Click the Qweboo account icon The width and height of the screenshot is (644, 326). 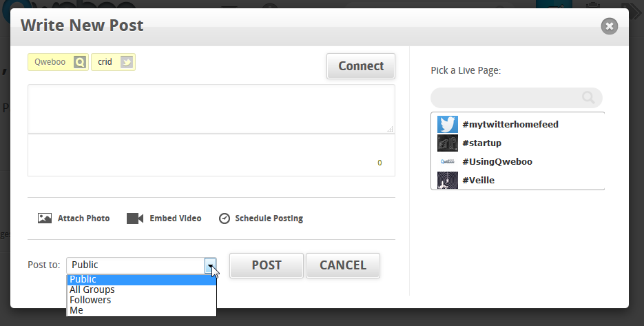80,62
